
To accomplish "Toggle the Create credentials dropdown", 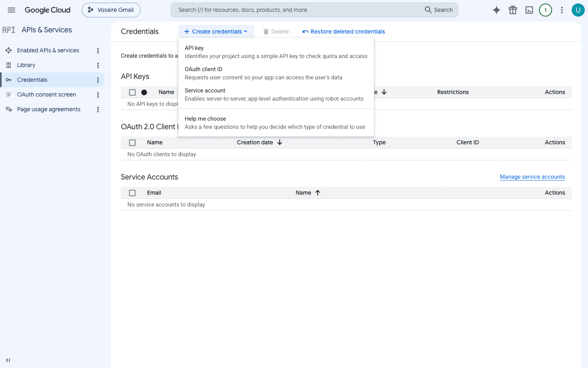I will pos(216,31).
